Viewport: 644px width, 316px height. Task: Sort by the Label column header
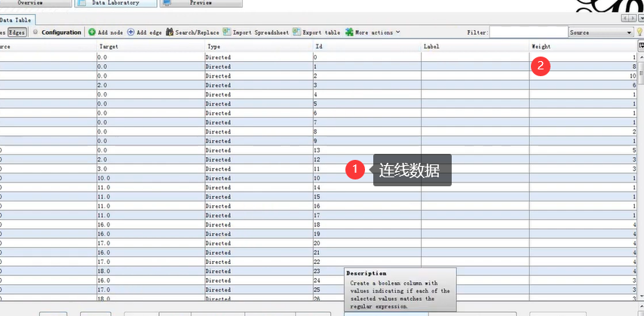point(475,47)
